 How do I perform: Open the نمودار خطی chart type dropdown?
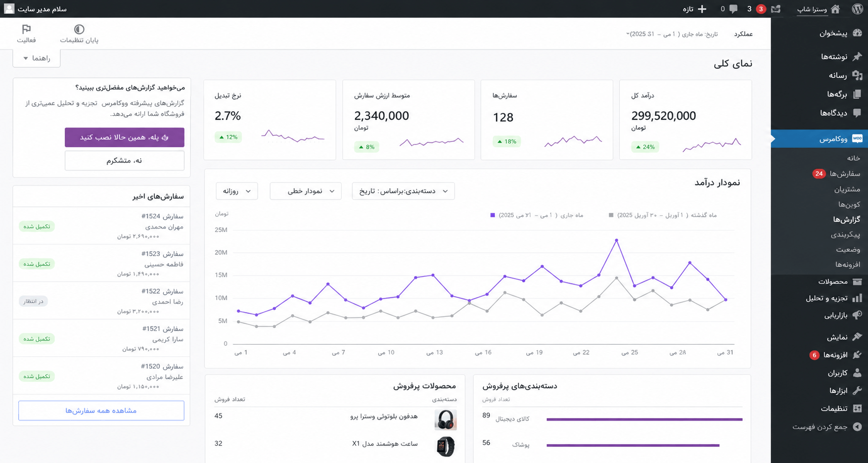305,191
